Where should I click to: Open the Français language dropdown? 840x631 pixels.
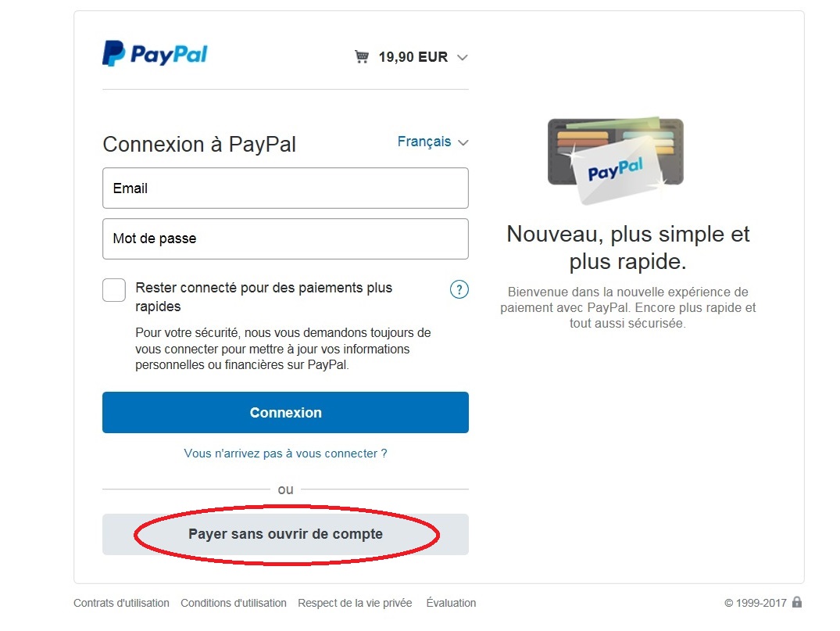[x=433, y=142]
